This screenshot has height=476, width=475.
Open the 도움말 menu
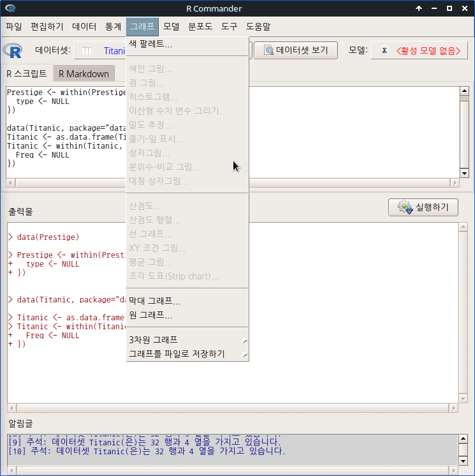pyautogui.click(x=258, y=27)
